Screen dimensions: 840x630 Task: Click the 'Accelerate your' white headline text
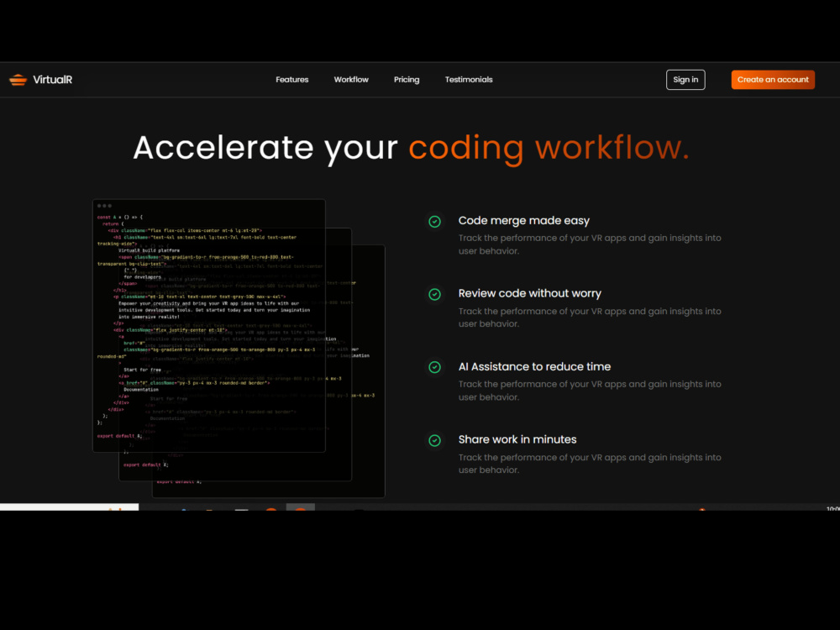[265, 147]
